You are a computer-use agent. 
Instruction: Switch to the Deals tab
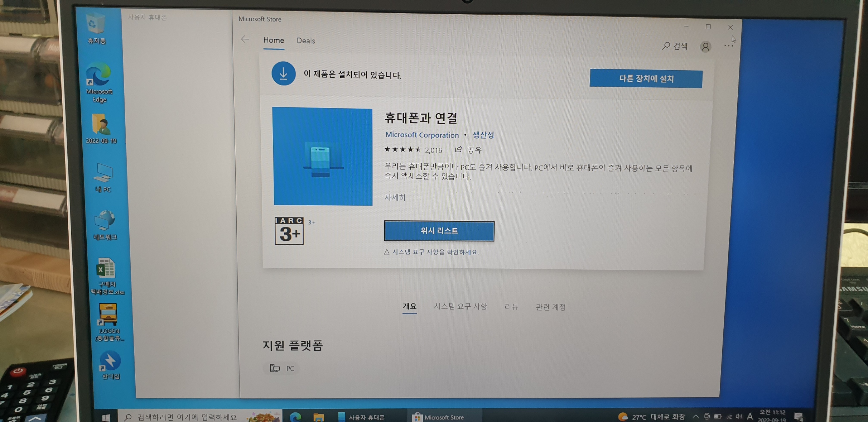(306, 41)
